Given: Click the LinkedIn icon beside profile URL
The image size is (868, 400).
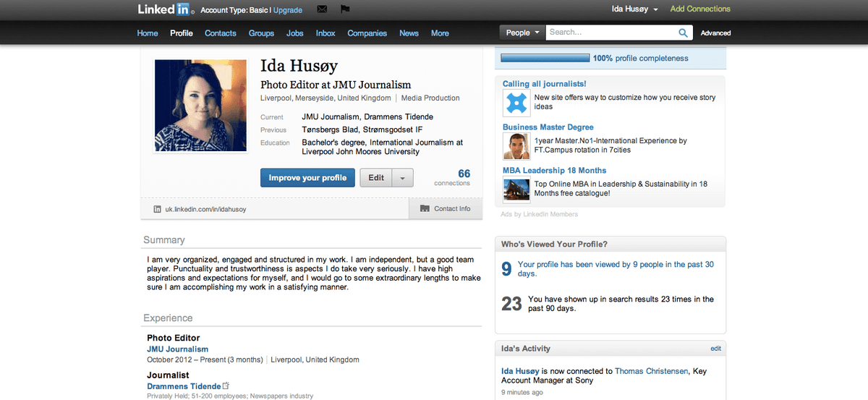Looking at the screenshot, I should (157, 209).
